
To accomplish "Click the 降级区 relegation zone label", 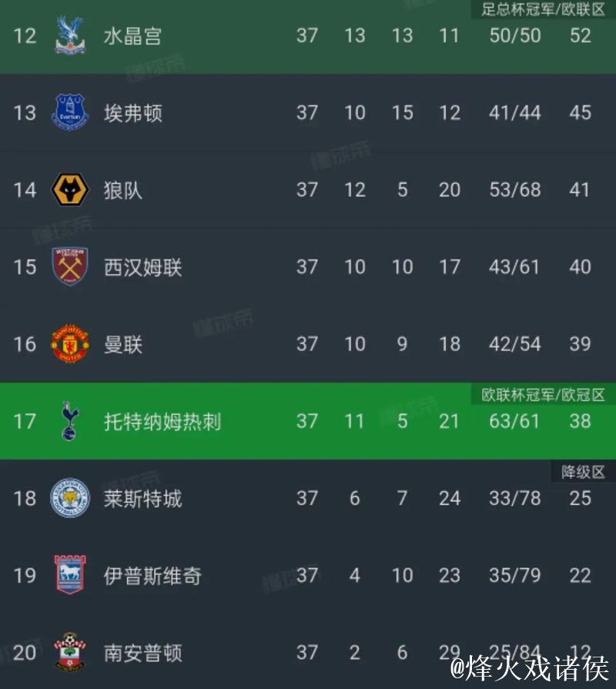I will click(583, 473).
